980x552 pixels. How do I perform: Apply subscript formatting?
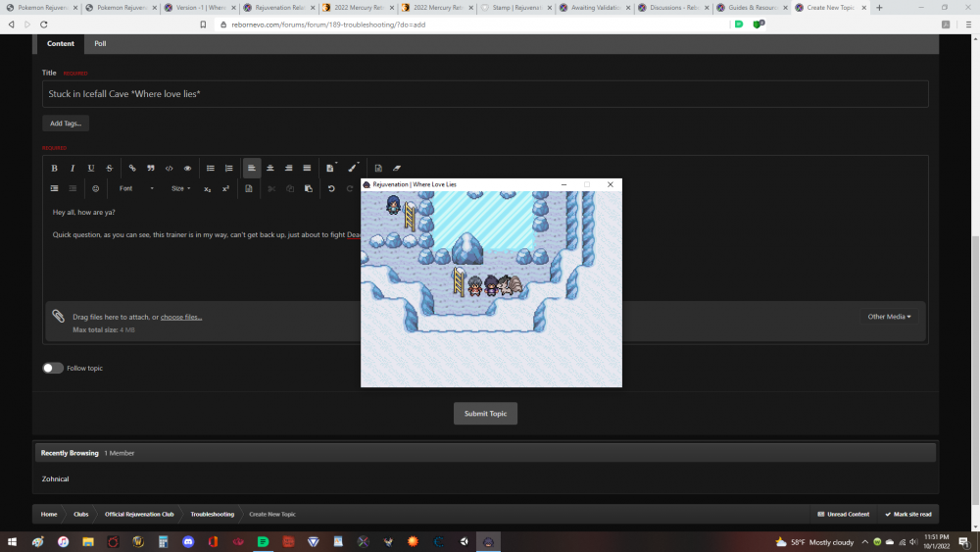click(x=208, y=189)
